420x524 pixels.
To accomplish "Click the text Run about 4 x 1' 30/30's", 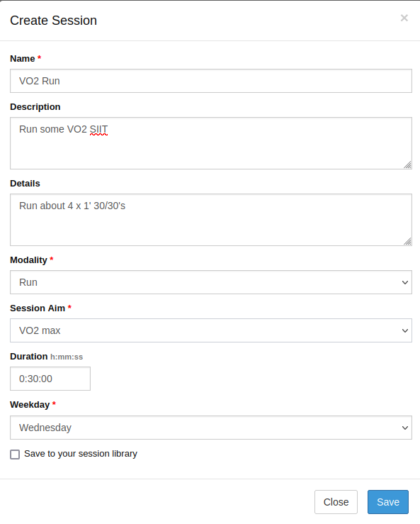I will (72, 206).
